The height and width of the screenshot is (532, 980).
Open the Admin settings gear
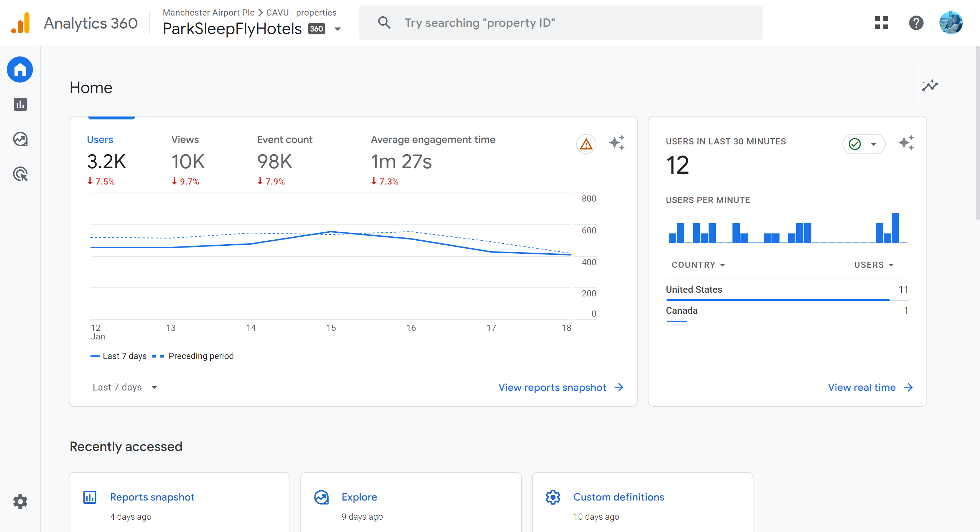pyautogui.click(x=20, y=502)
